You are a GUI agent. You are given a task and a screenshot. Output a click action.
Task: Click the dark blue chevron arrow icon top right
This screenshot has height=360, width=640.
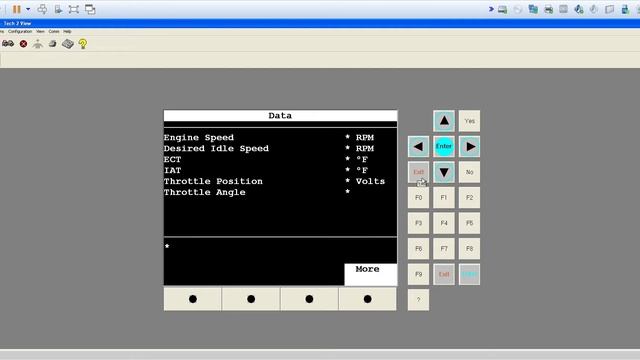491,9
